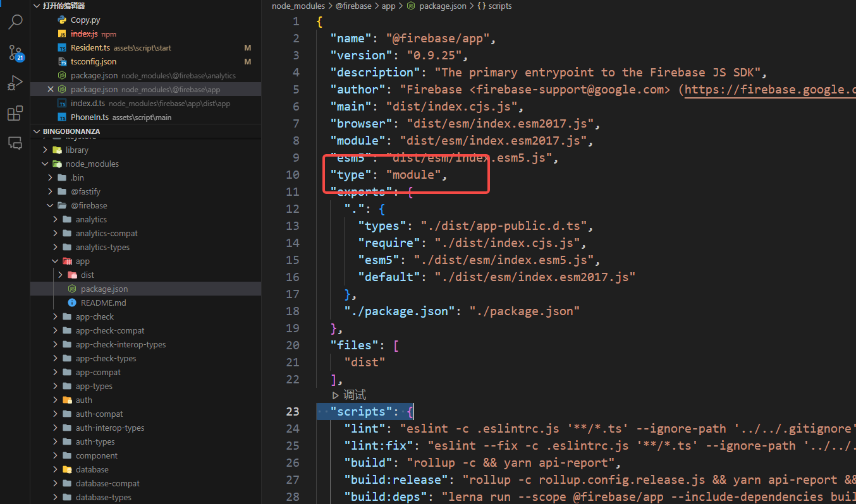Screen dimensions: 856x504
Task: Click the "module" value on the type line
Action: [413, 175]
